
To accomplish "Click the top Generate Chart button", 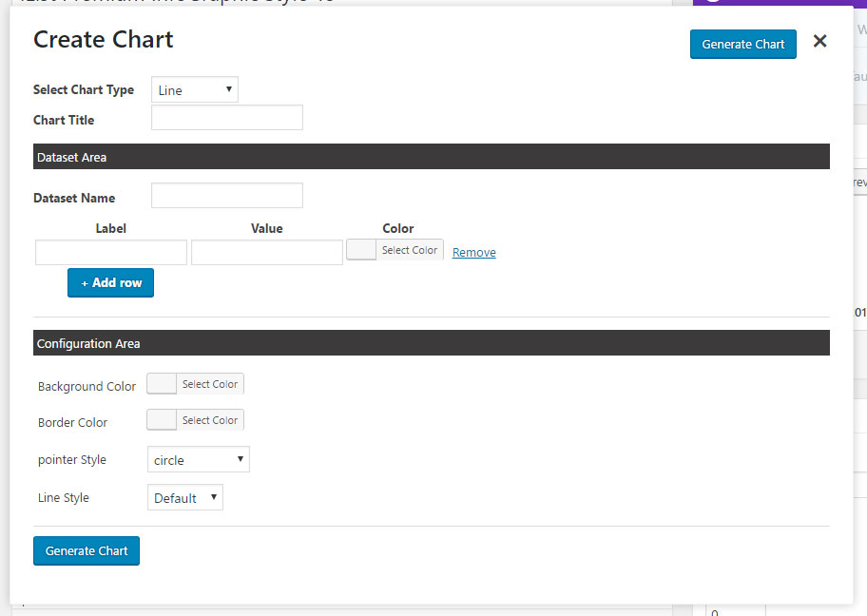I will pyautogui.click(x=742, y=44).
